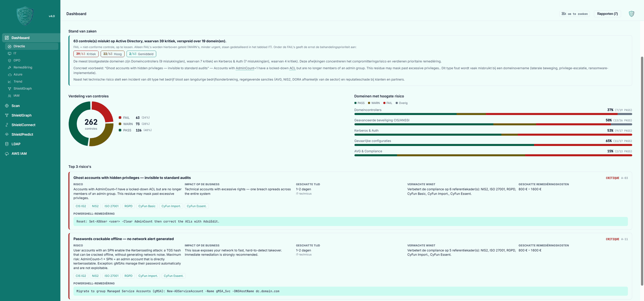Click the ShieldConnect link icon
This screenshot has width=644, height=301.
[7, 125]
